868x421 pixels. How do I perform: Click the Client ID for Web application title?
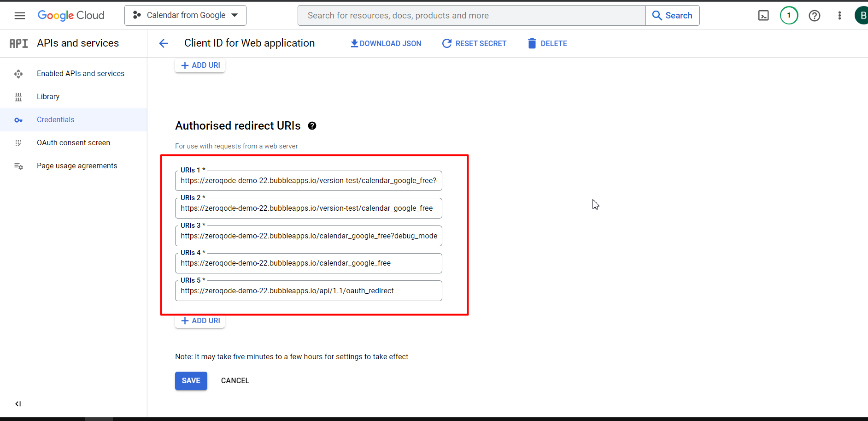click(x=250, y=43)
